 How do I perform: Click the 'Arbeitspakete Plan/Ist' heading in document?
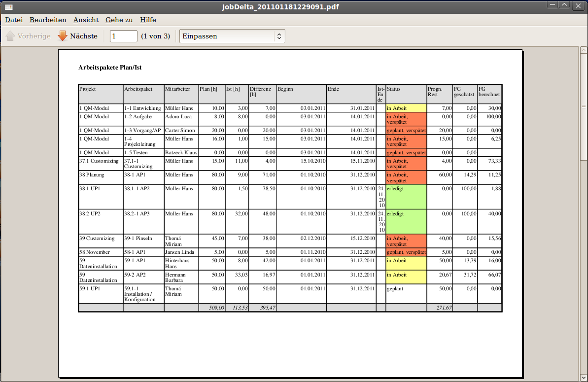[x=110, y=68]
